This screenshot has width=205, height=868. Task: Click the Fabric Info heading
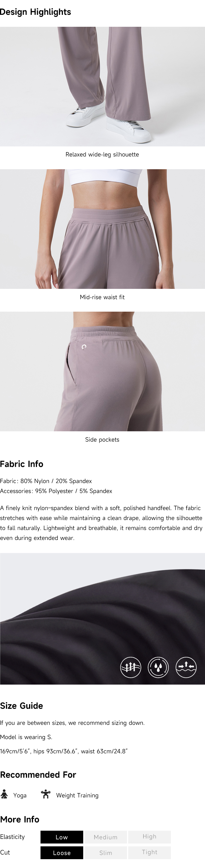click(x=22, y=464)
